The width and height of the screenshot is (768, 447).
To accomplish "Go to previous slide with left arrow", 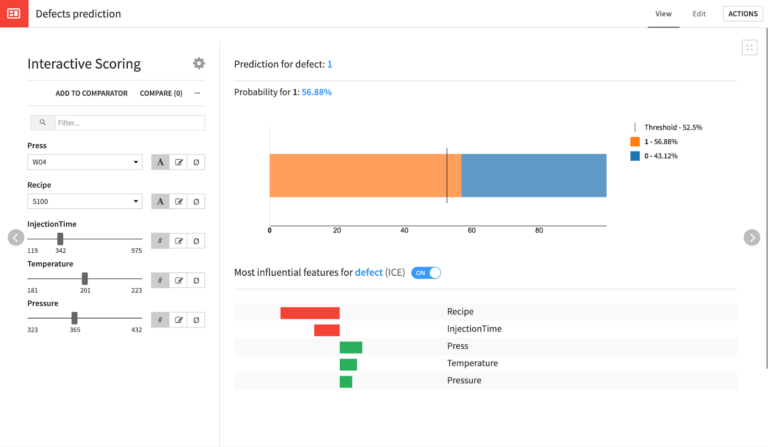I will 16,237.
